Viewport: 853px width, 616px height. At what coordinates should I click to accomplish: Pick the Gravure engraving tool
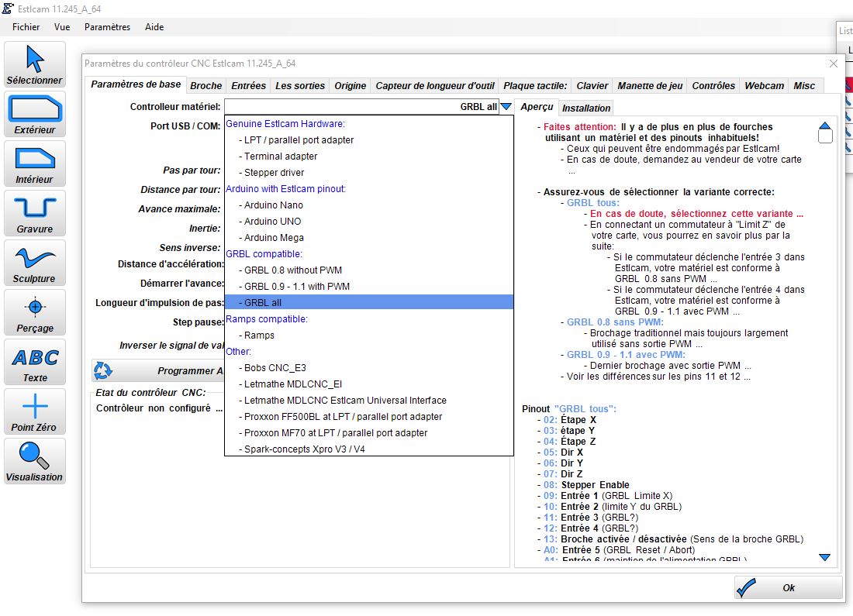(x=35, y=214)
